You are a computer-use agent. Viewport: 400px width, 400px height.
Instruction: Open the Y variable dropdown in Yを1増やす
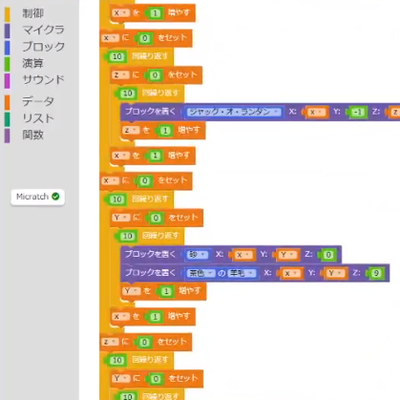point(131,291)
